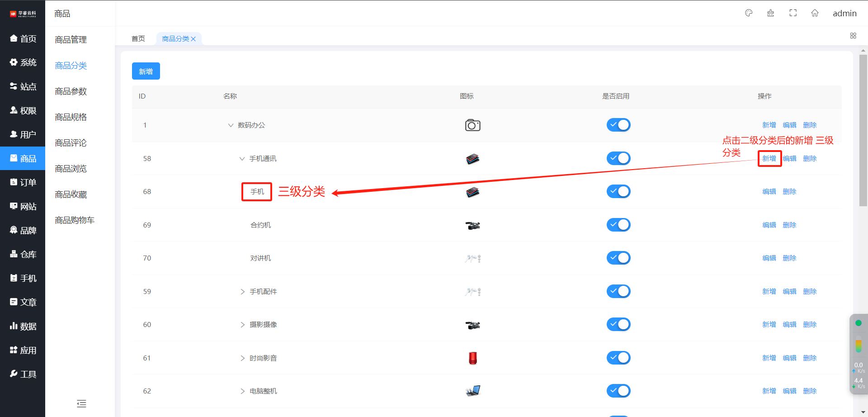Click the home icon beside admin

click(x=815, y=13)
